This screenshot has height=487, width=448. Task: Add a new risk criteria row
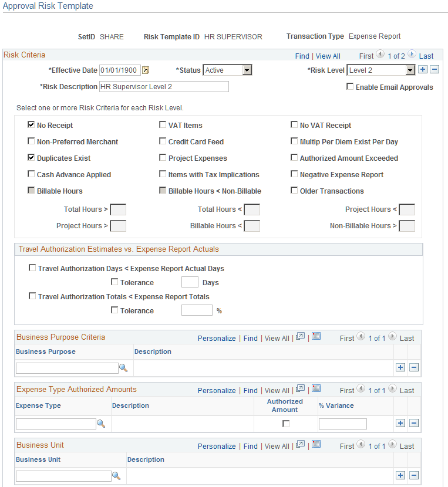[424, 69]
